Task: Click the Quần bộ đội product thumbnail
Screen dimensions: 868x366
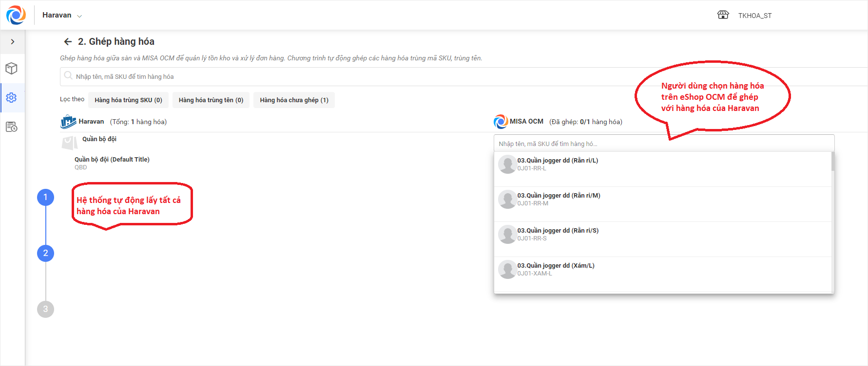Action: [x=70, y=142]
